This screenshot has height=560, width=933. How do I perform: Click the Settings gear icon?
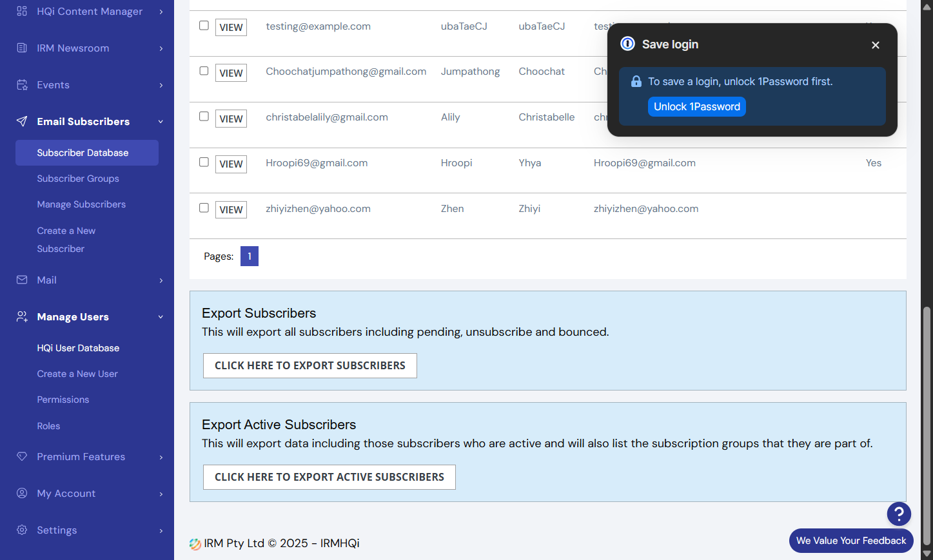(22, 530)
